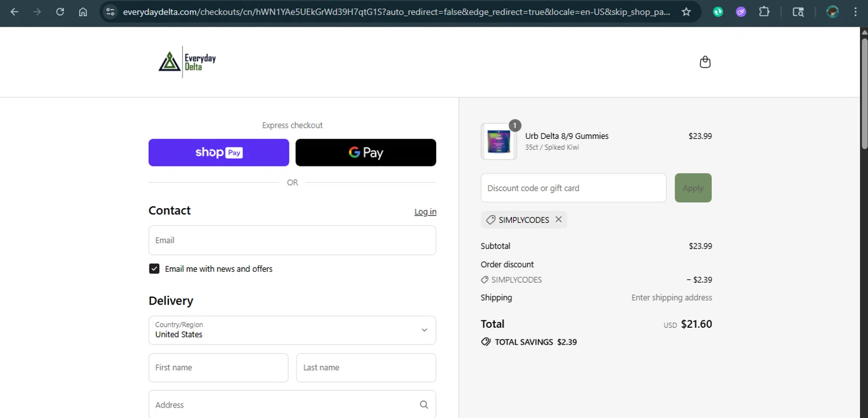Reload the checkout page
Viewport: 868px width, 418px height.
[x=60, y=12]
